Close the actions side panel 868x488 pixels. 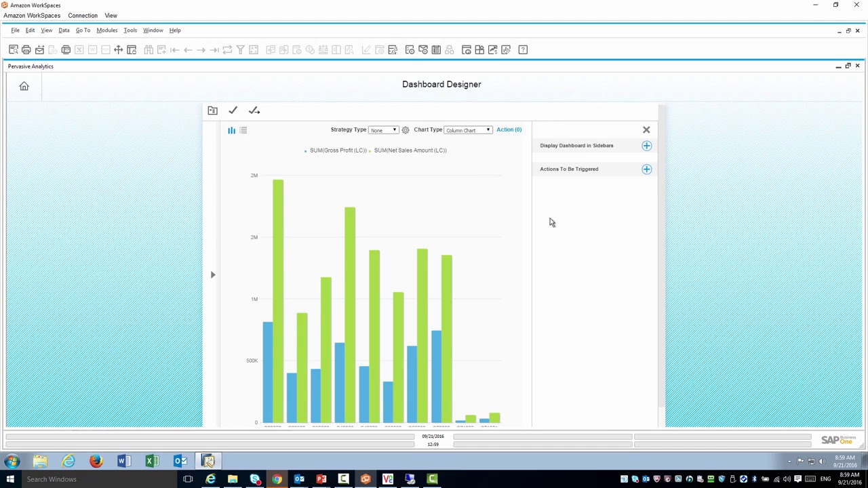pos(646,129)
